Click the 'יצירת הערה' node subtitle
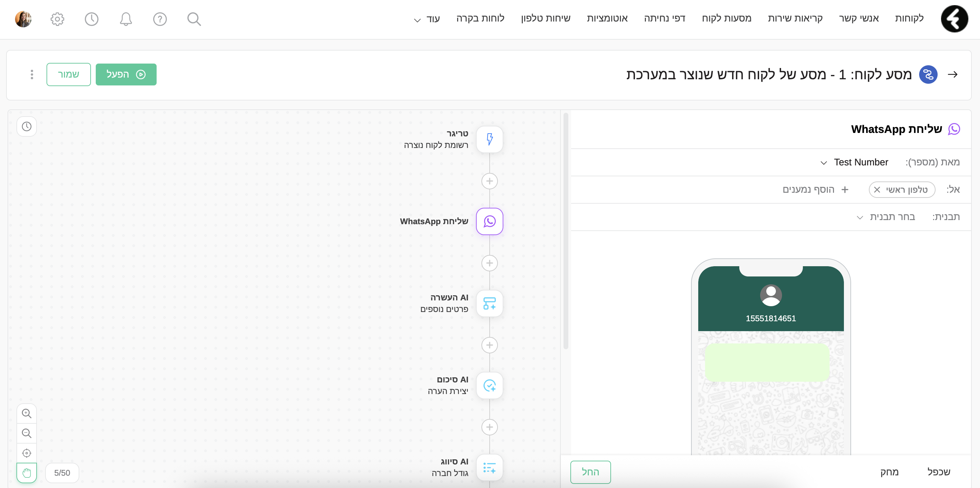Screen dimensions: 980x488 tap(448, 392)
